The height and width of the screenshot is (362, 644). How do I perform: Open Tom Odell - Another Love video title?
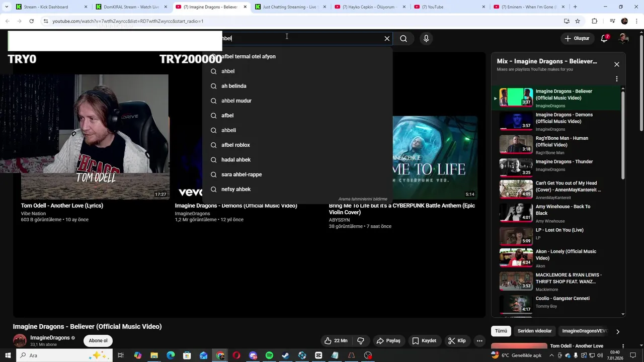62,206
